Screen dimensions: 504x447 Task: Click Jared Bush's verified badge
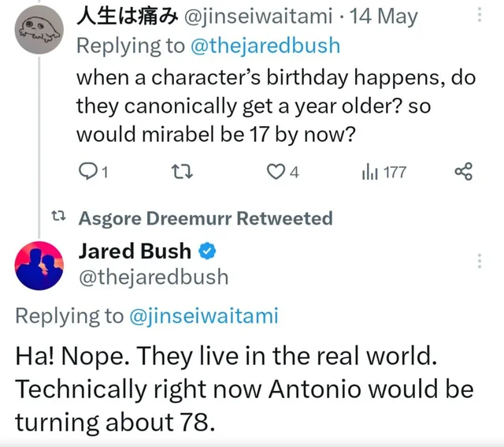tap(208, 252)
